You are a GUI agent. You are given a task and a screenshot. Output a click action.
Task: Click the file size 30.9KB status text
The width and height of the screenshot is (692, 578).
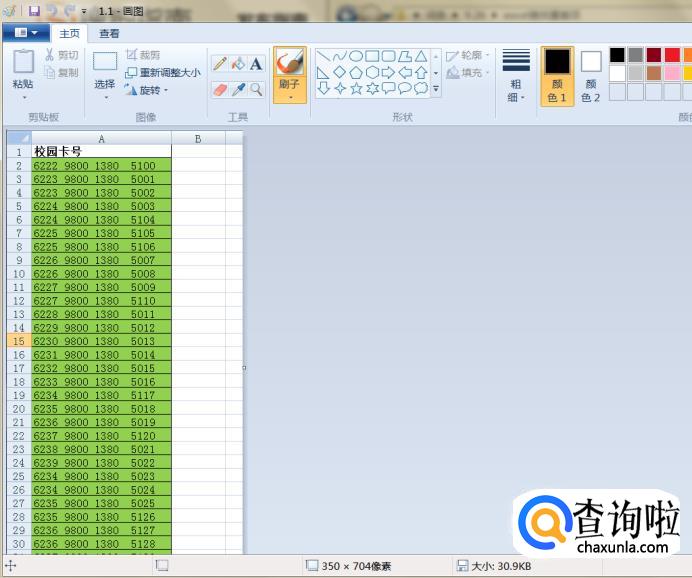501,566
